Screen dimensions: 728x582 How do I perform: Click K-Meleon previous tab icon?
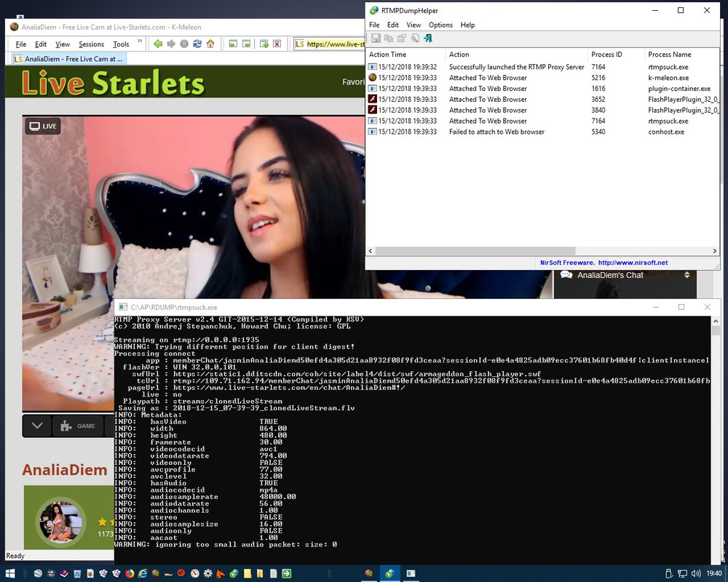(233, 44)
